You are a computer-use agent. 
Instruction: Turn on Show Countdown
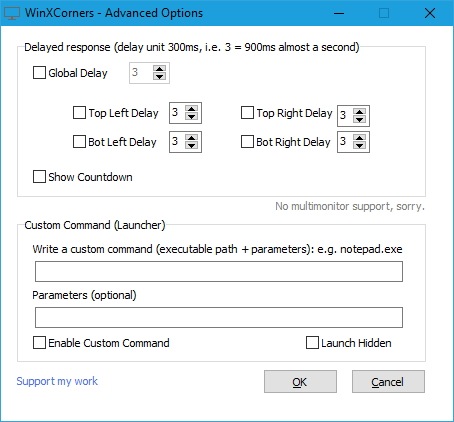point(39,177)
